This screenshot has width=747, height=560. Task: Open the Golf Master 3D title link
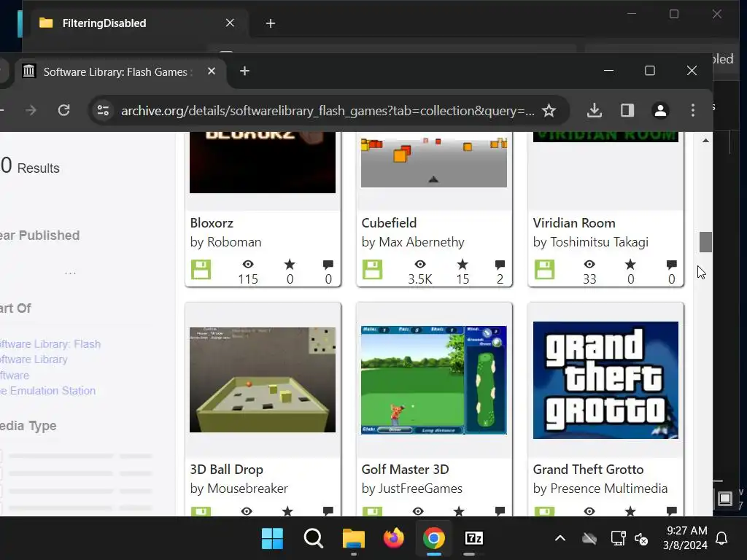[405, 470]
